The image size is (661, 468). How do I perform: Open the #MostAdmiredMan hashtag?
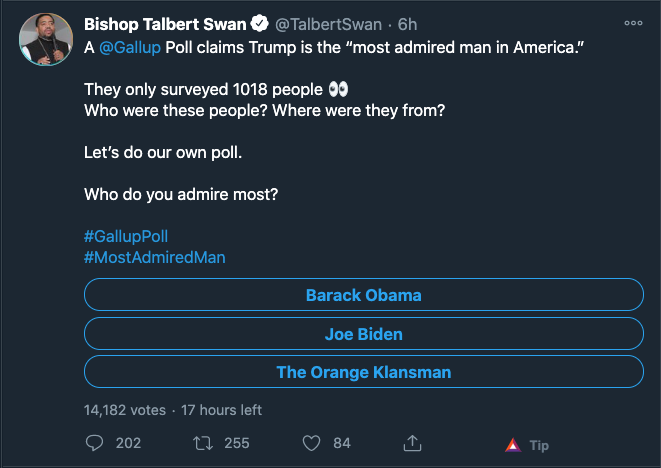[155, 257]
